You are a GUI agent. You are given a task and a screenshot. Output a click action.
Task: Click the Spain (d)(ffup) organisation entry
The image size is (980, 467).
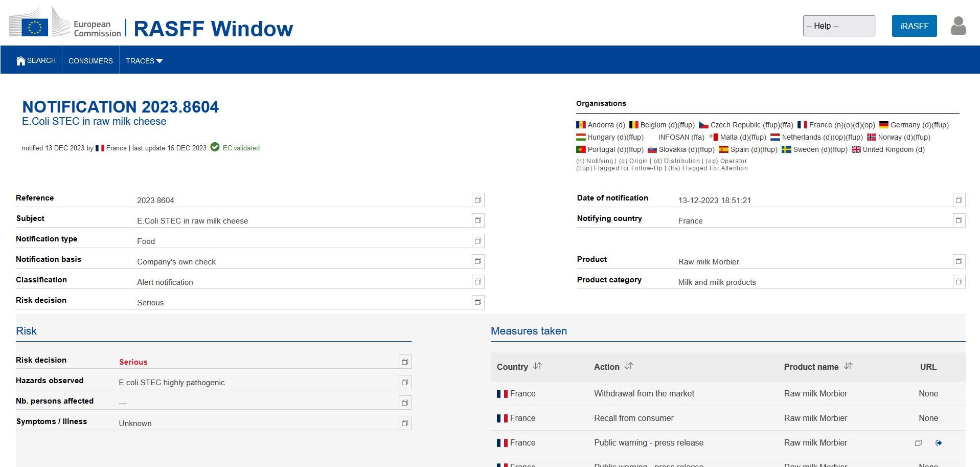pyautogui.click(x=748, y=149)
